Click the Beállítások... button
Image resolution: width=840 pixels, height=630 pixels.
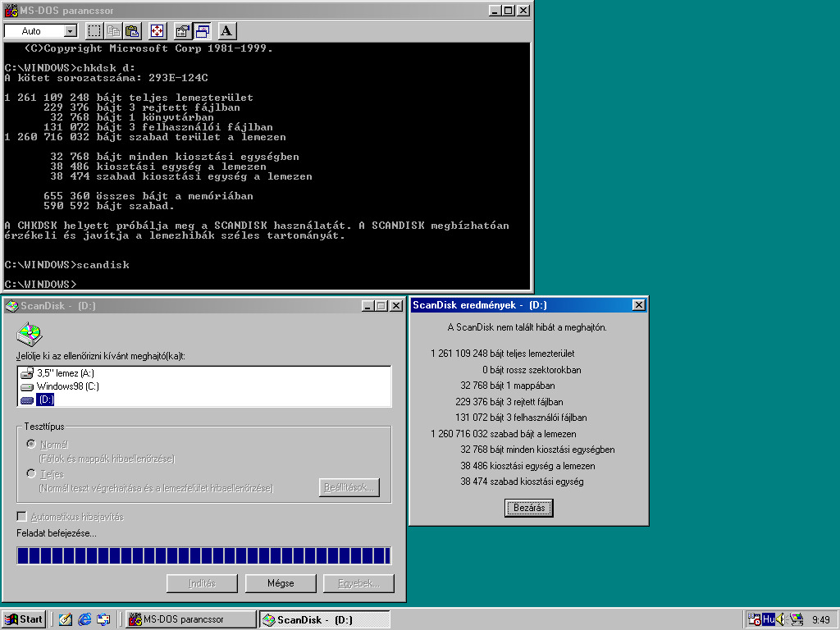tap(349, 487)
